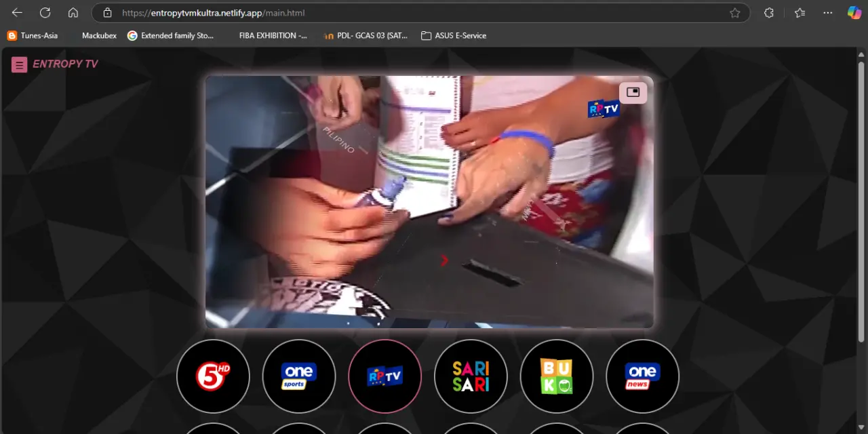Open the Copilot sidebar
The image size is (868, 434).
point(854,13)
